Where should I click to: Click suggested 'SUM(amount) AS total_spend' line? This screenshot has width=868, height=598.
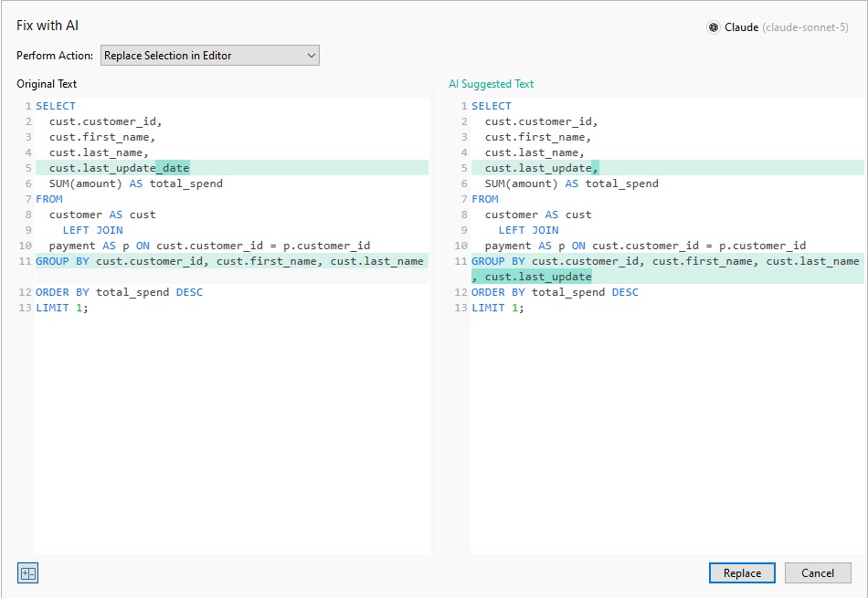click(x=572, y=184)
